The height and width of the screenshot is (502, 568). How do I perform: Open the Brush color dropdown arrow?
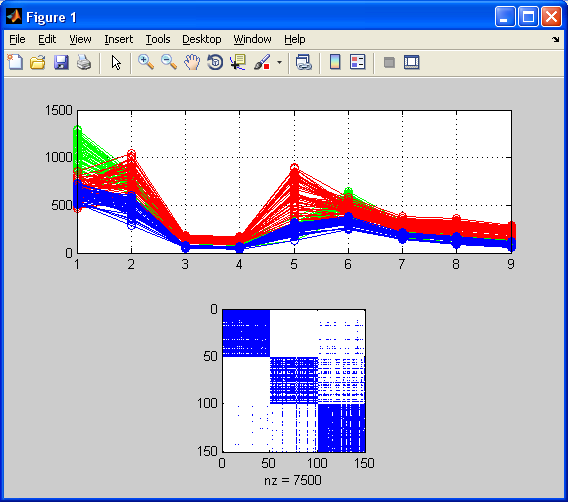coord(279,62)
